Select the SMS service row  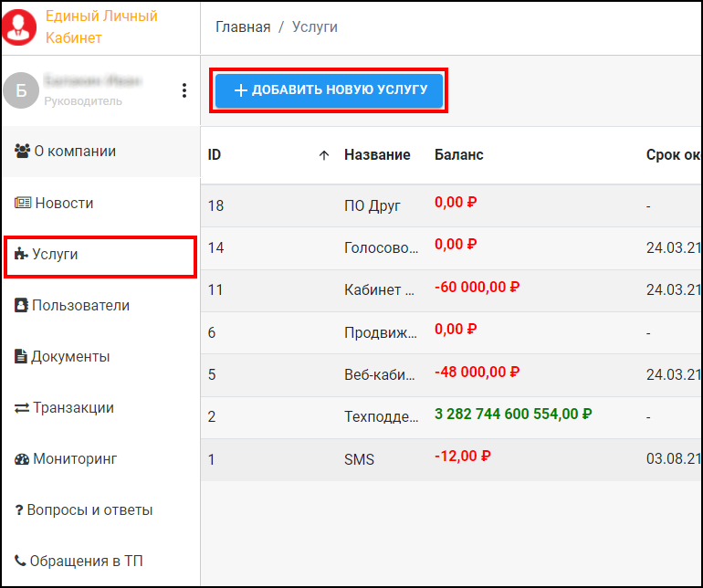pyautogui.click(x=359, y=459)
